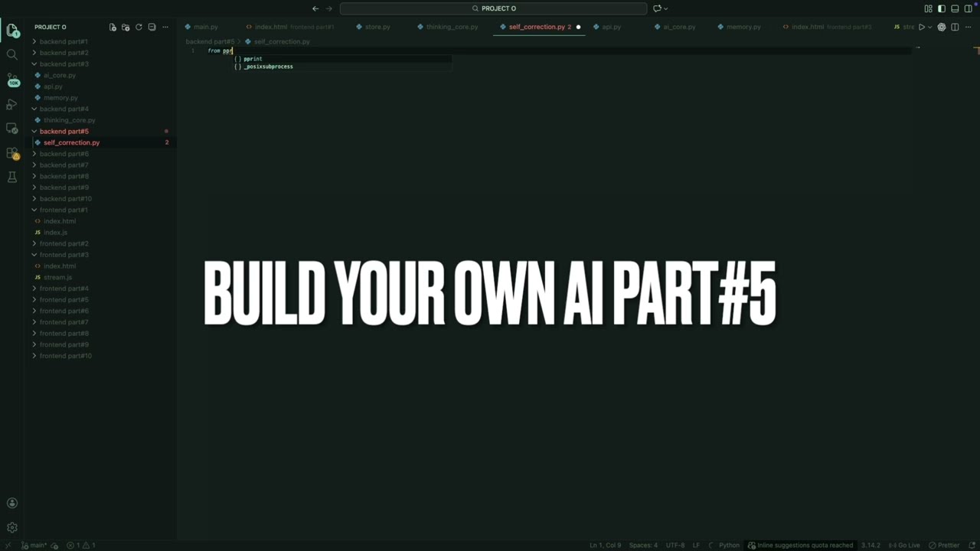Collapse the frontend part#1 folder
This screenshot has height=551, width=980.
click(64, 210)
